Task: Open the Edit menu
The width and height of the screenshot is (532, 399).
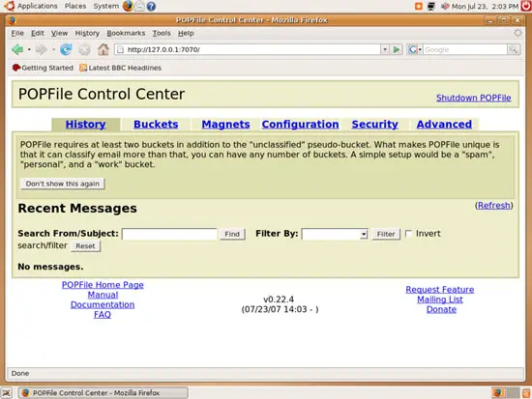Action: tap(38, 33)
